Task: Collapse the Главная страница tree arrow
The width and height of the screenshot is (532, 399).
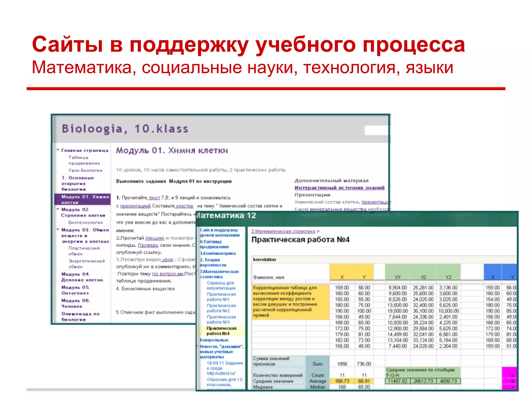Action: click(58, 150)
